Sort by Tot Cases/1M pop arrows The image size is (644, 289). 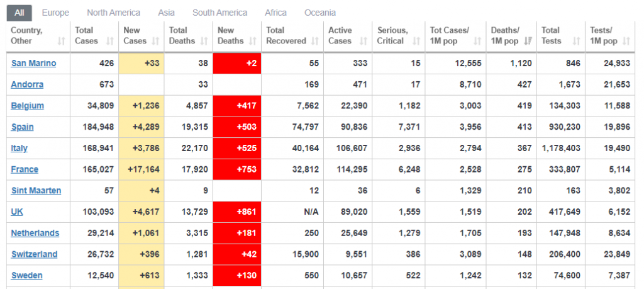[477, 41]
